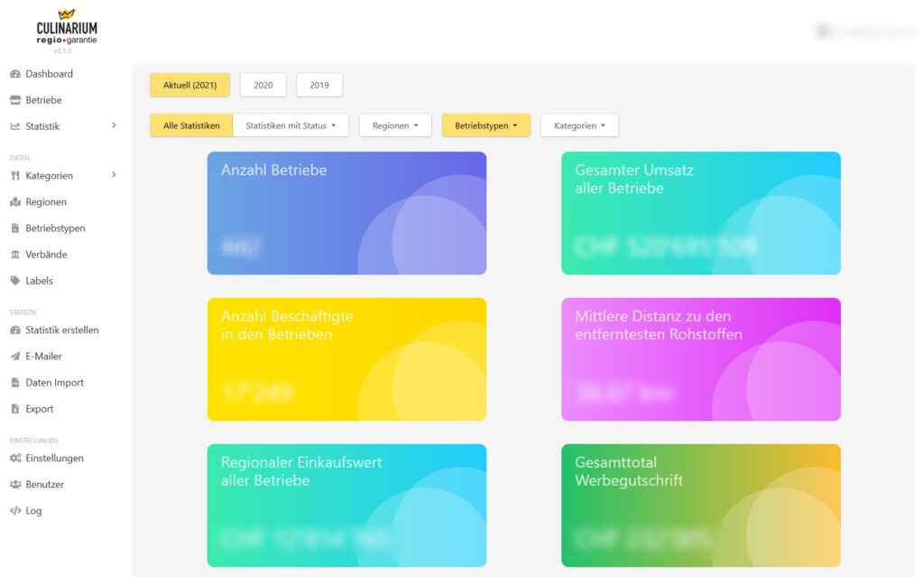Select the 2019 year filter

click(319, 85)
